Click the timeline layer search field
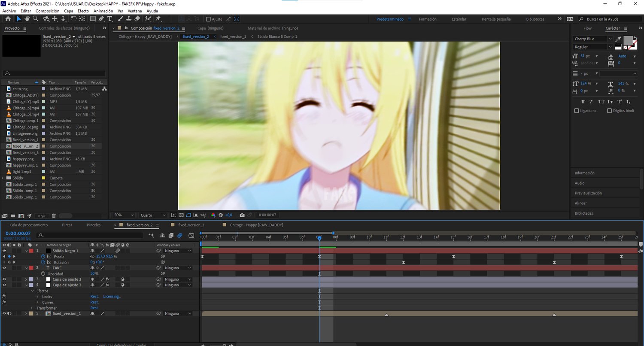644x346 pixels. click(90, 235)
